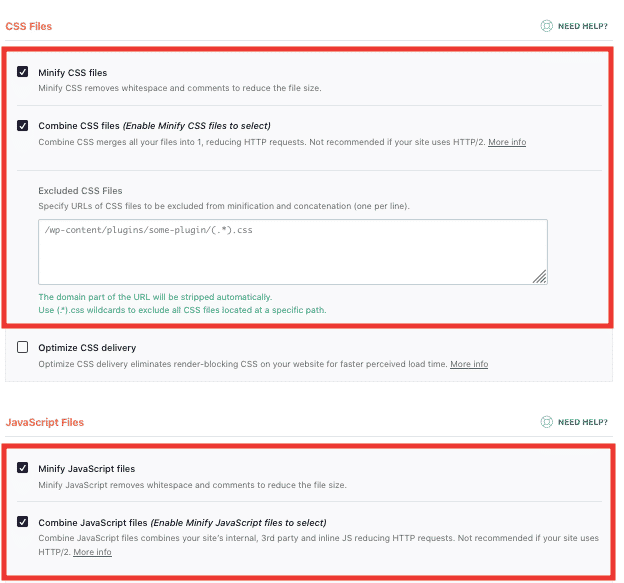Click the Excluded CSS Files label
Image resolution: width=624 pixels, height=583 pixels.
pyautogui.click(x=80, y=191)
